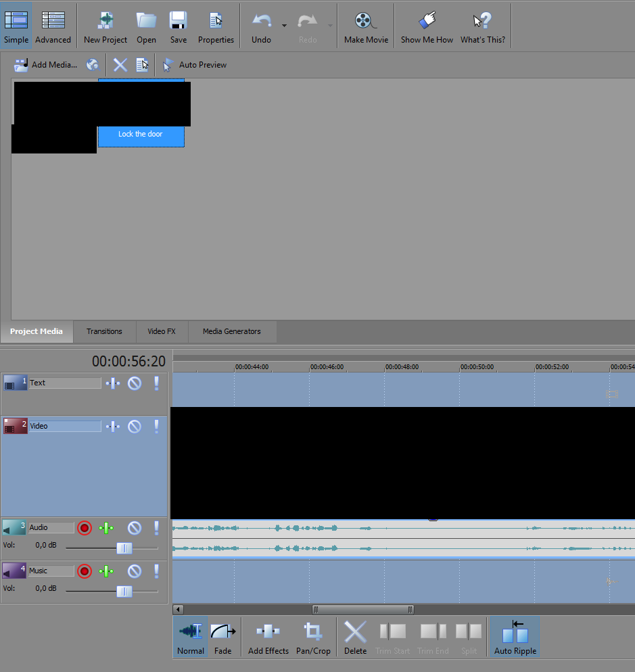Expand the Undo history dropdown arrow

click(x=284, y=26)
